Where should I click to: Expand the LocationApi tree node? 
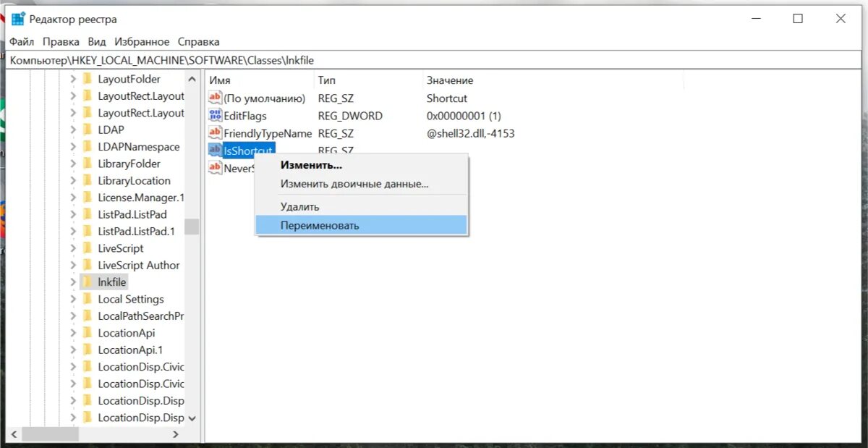pyautogui.click(x=73, y=333)
